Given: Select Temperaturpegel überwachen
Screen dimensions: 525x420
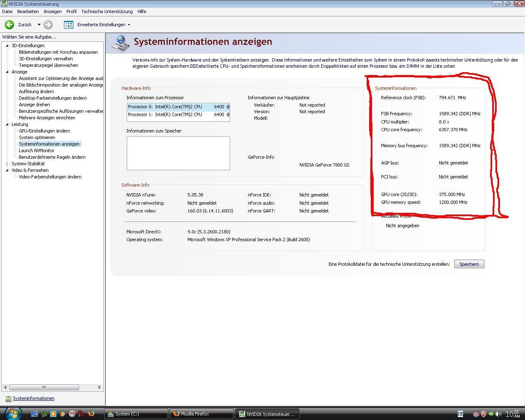Looking at the screenshot, I should point(48,65).
